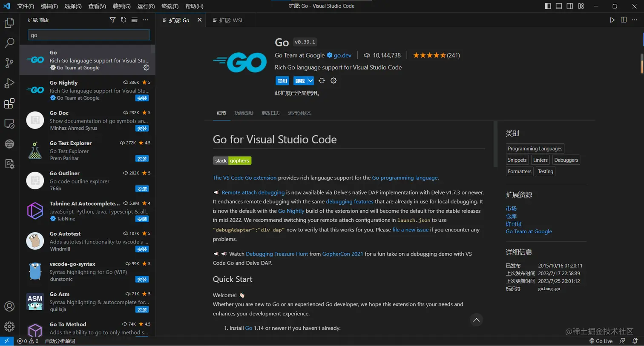Open the manage gear on Go extension row
The image size is (644, 346).
coord(146,68)
